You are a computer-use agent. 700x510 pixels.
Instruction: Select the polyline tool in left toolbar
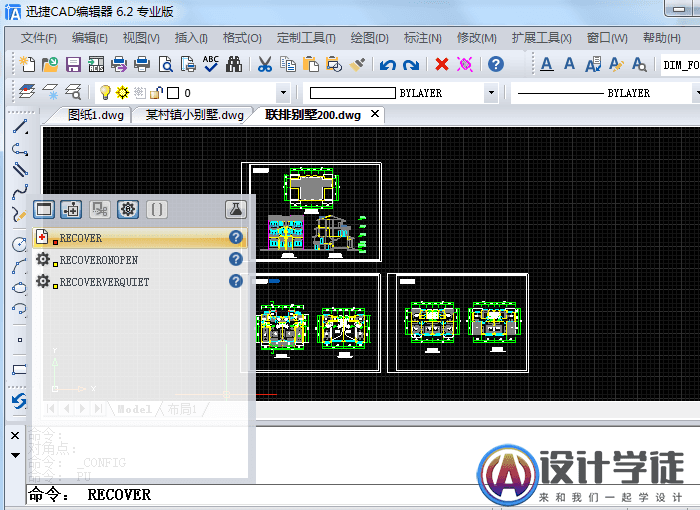point(20,149)
